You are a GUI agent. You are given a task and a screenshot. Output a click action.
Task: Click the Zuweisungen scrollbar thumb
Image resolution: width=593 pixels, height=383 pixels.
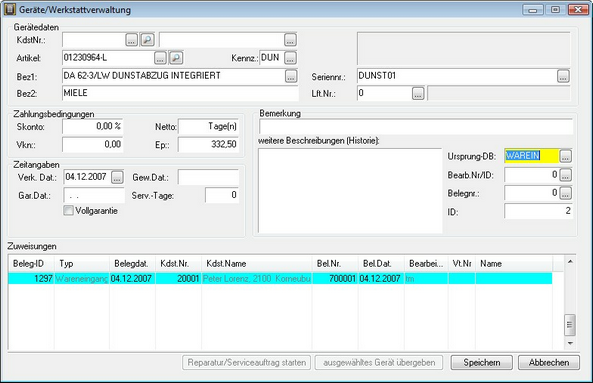pos(570,325)
